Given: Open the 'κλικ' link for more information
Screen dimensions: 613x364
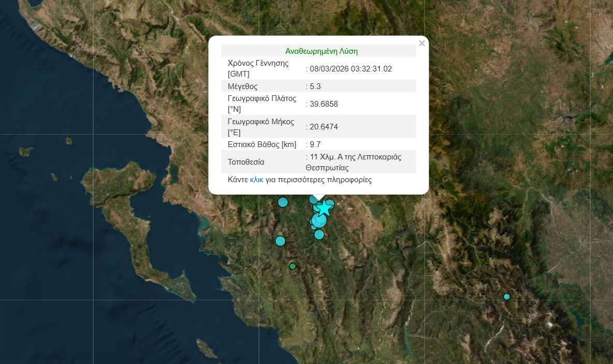Looking at the screenshot, I should (x=256, y=180).
